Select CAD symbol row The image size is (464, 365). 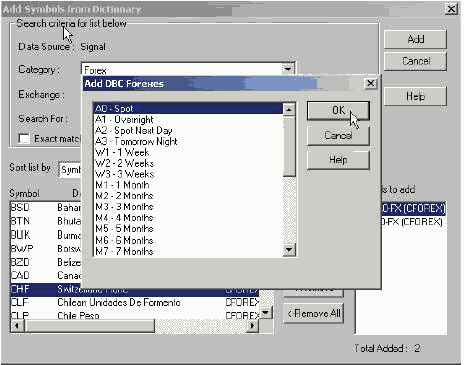[x=45, y=275]
